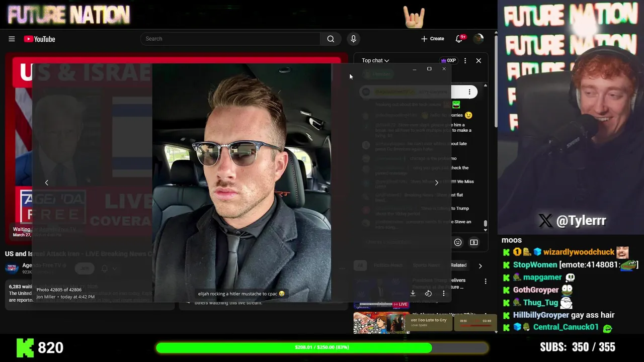Show next photo in image viewer
Image resolution: width=644 pixels, height=362 pixels.
pyautogui.click(x=436, y=183)
